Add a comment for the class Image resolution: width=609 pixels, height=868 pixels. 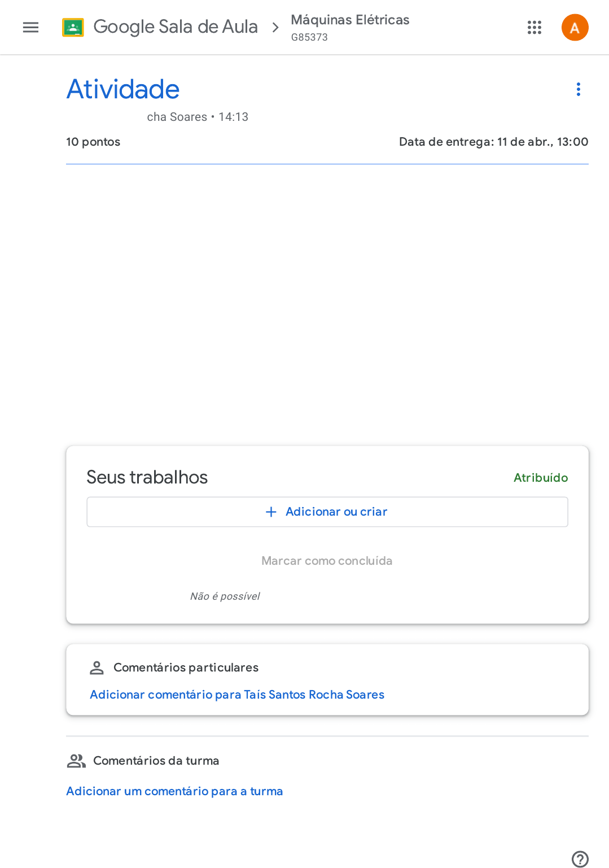coord(174,791)
